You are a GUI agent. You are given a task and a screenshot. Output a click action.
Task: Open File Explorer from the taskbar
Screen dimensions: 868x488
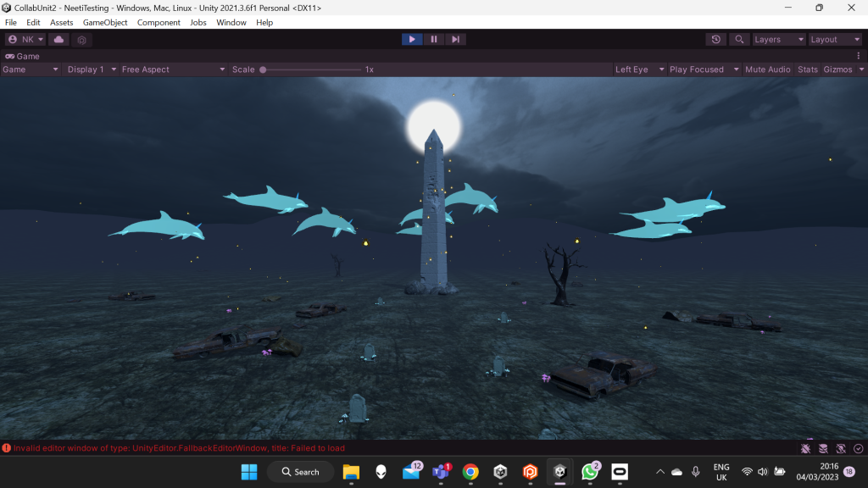coord(351,472)
